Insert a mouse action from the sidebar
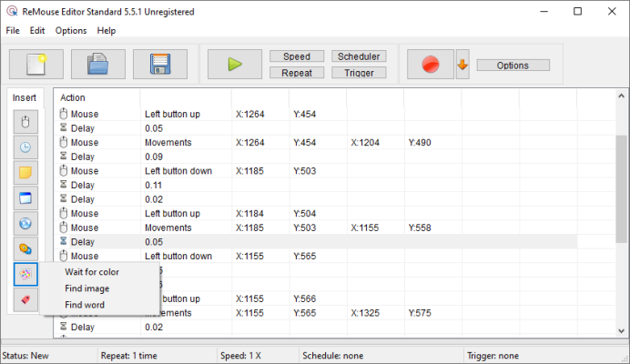Screen dimensions: 630x364 pyautogui.click(x=25, y=122)
